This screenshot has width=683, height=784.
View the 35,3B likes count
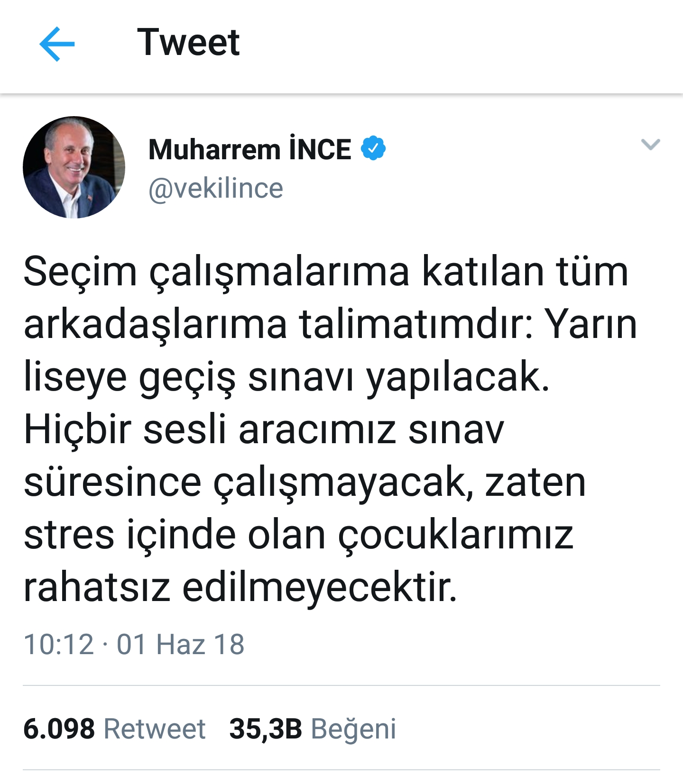266,729
